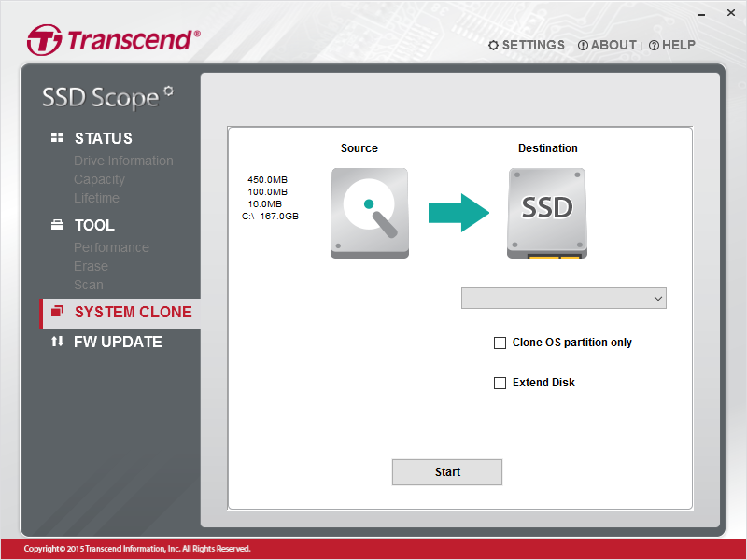Image resolution: width=747 pixels, height=560 pixels.
Task: Click the Status grid icon in sidebar
Action: [x=57, y=138]
